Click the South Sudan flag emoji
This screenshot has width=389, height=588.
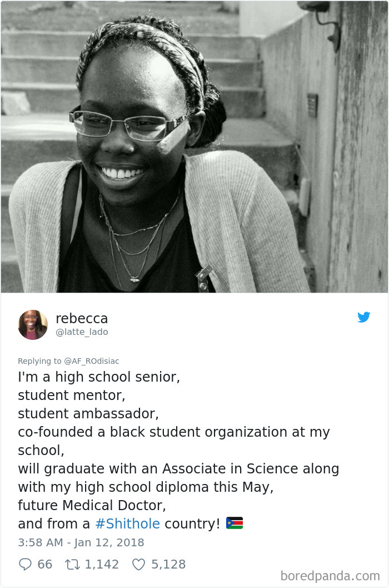[x=235, y=523]
